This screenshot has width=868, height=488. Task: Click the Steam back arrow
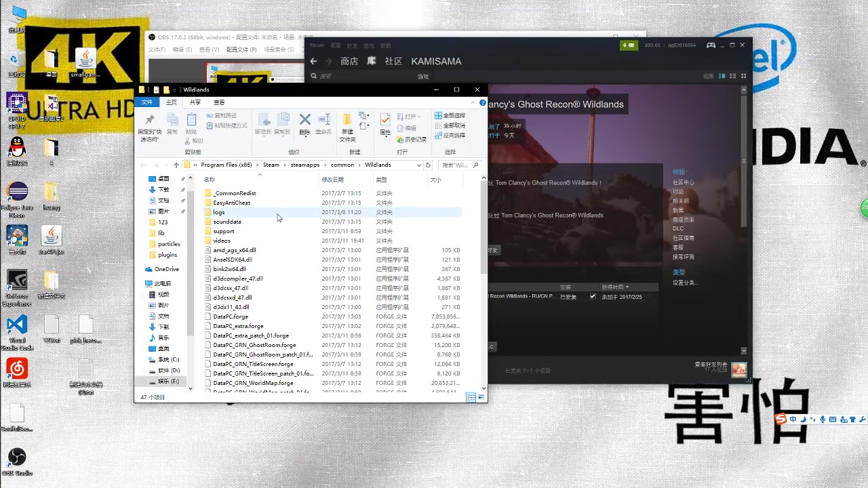[313, 61]
